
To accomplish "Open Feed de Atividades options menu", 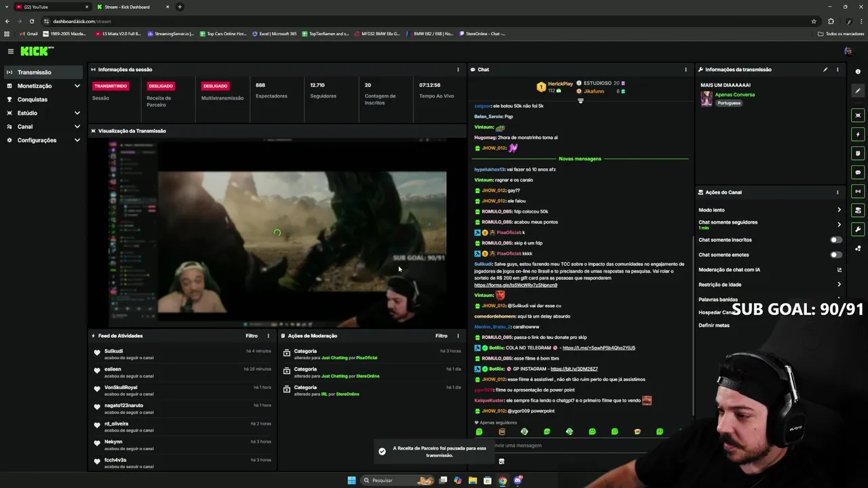I will (268, 335).
